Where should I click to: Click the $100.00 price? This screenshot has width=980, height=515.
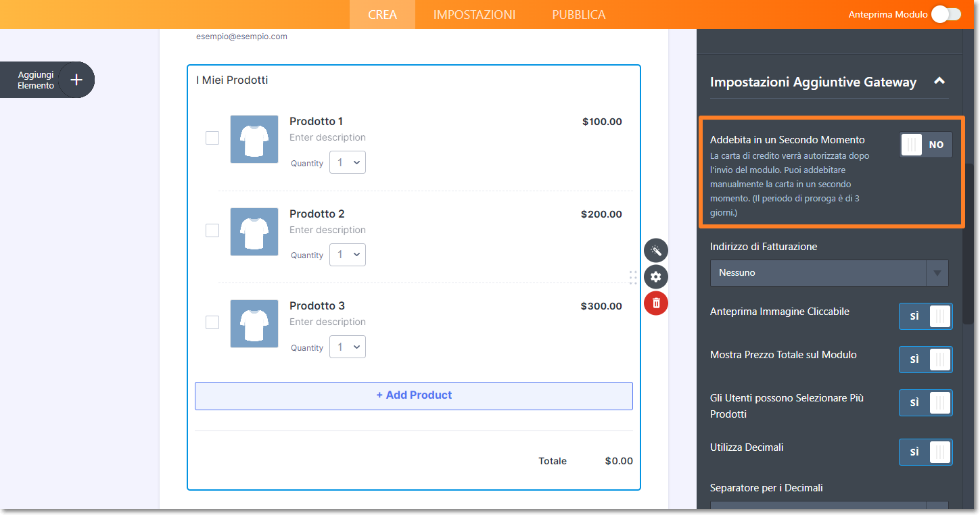pos(602,122)
